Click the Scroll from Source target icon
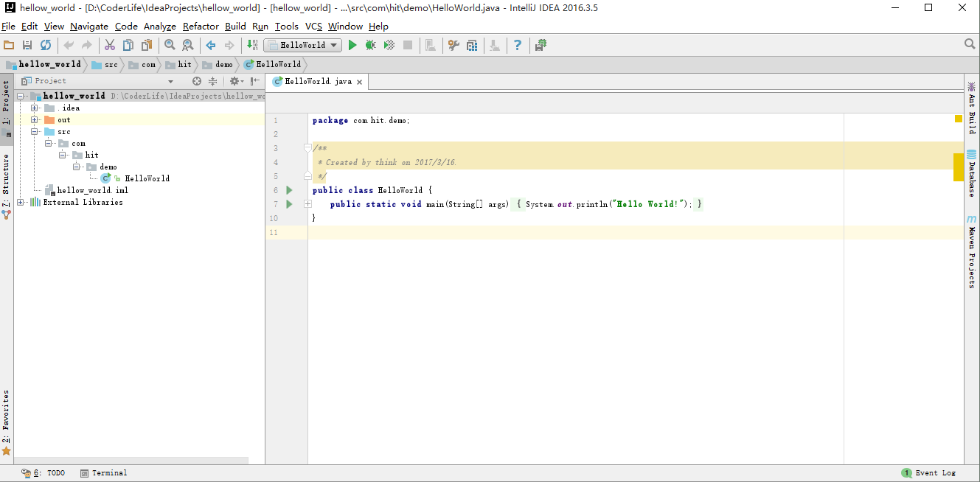The height and width of the screenshot is (482, 980). (x=197, y=81)
